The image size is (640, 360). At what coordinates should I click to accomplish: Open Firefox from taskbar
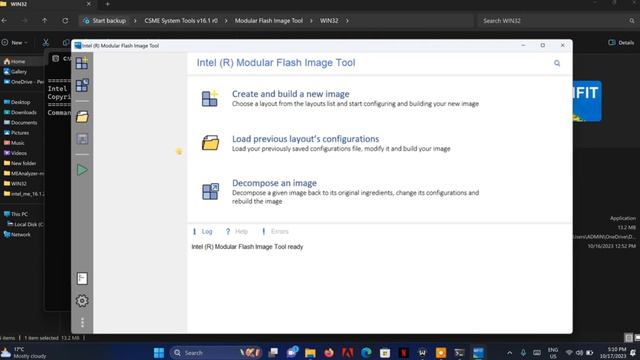click(x=329, y=353)
